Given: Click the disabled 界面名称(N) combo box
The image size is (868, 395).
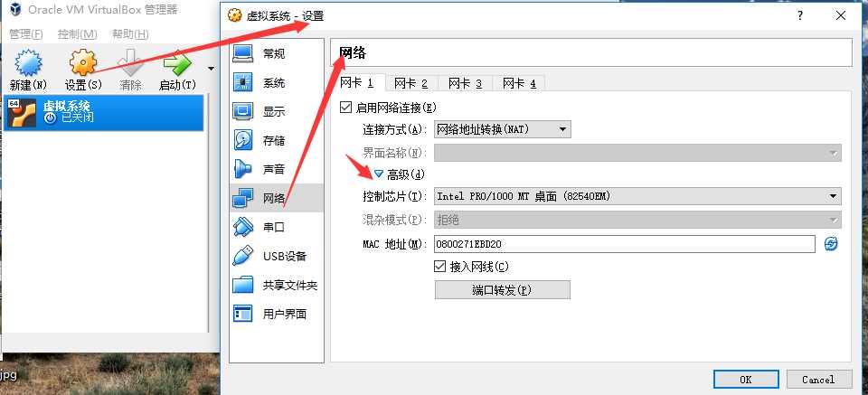Looking at the screenshot, I should 637,153.
